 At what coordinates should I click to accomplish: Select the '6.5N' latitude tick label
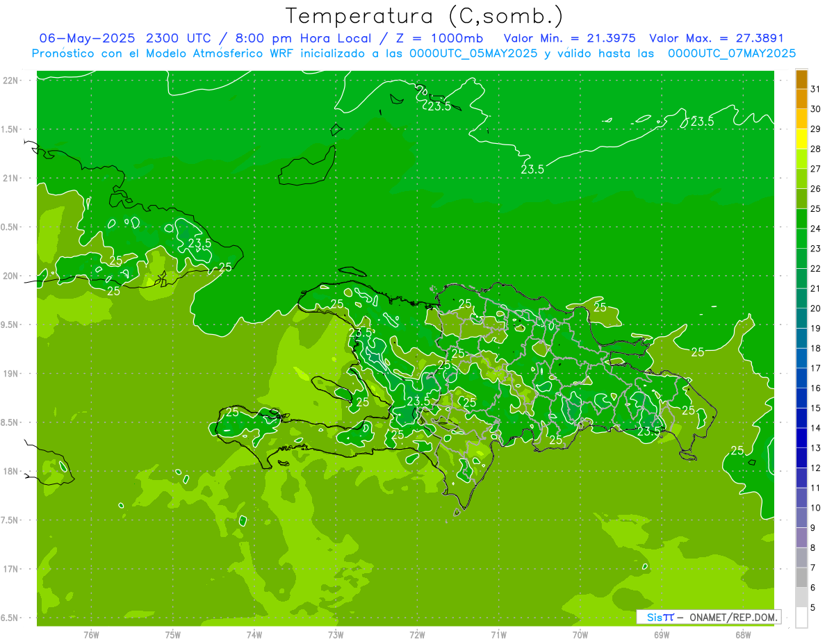[x=10, y=618]
